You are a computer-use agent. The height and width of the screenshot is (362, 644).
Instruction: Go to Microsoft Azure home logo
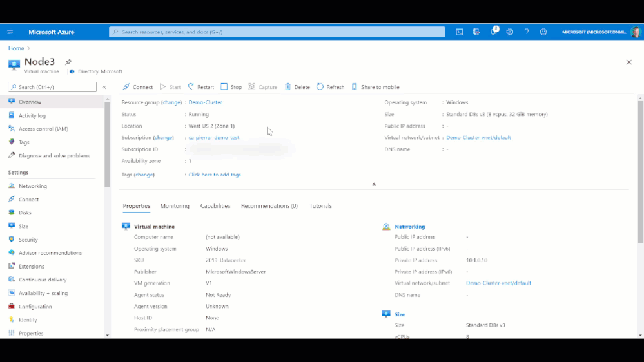pyautogui.click(x=52, y=32)
